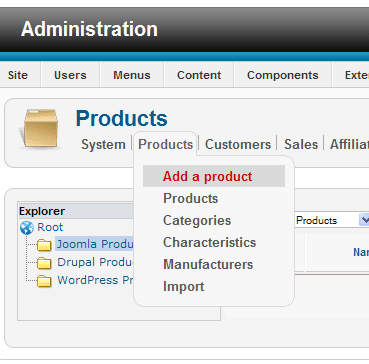The width and height of the screenshot is (369, 364).
Task: Click the Joomla Products folder icon
Action: [44, 245]
